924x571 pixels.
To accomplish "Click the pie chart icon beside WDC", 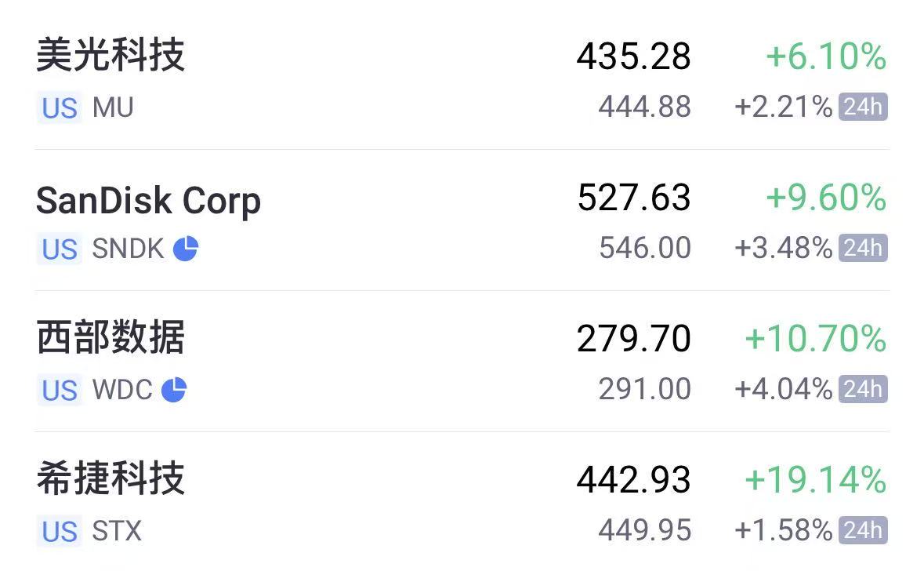I will tap(174, 390).
